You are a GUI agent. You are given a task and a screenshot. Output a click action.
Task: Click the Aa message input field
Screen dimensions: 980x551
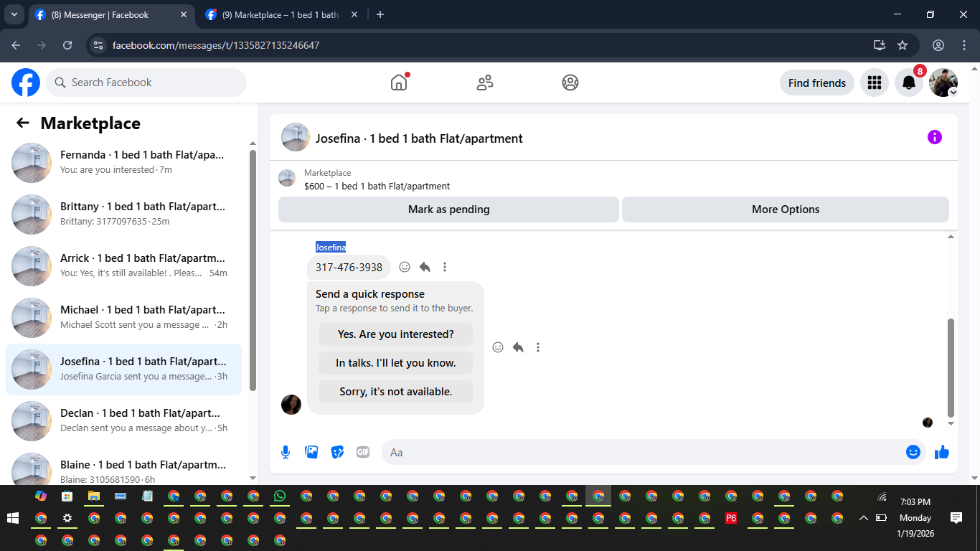[x=642, y=452]
